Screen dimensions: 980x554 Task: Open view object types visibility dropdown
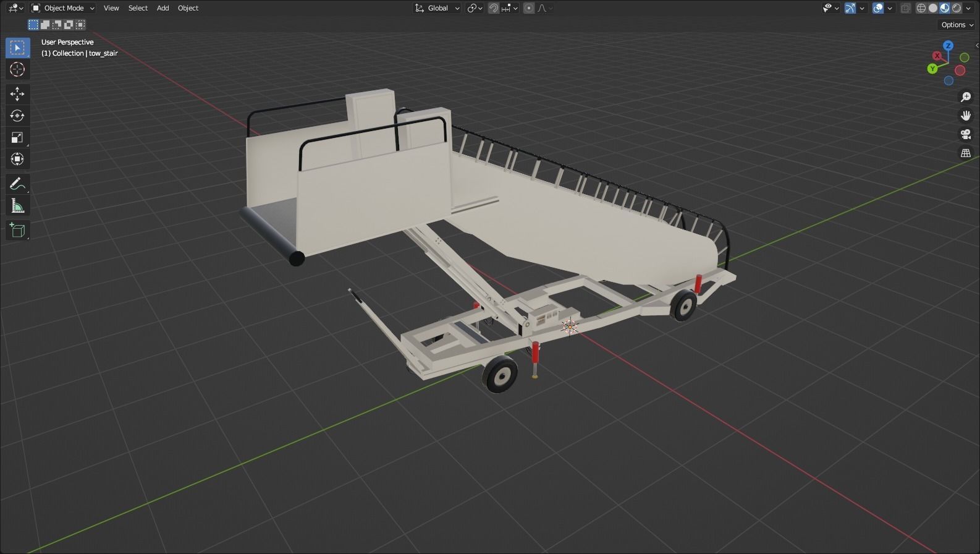click(x=831, y=8)
